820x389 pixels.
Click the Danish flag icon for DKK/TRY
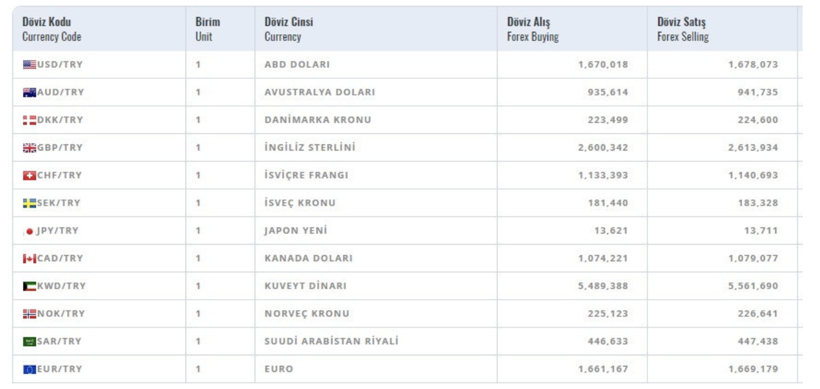click(x=29, y=120)
